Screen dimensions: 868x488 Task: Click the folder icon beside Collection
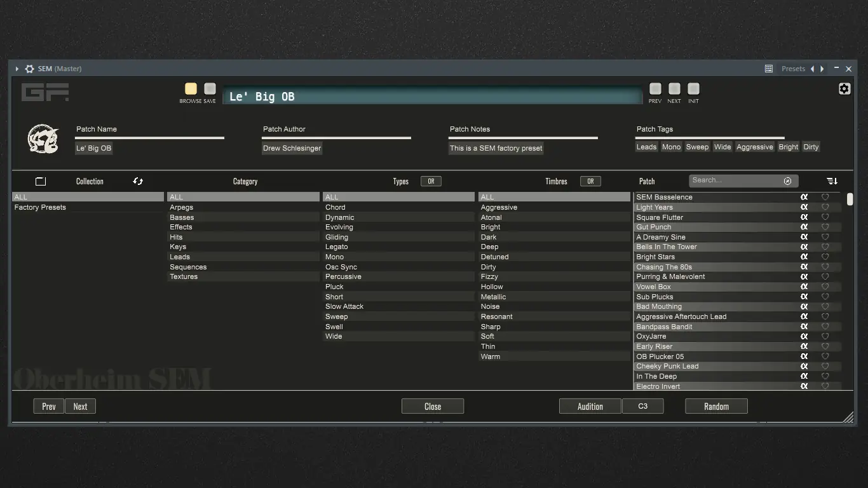click(x=41, y=181)
